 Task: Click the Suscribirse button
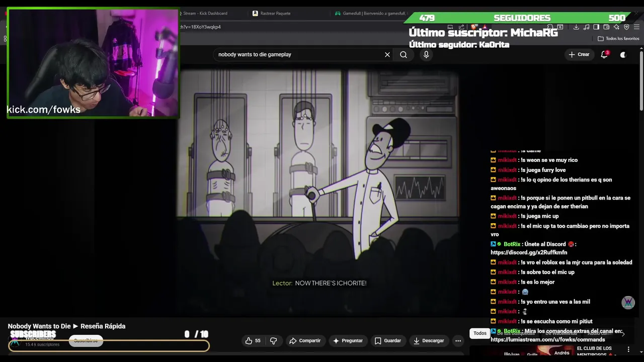pos(86,340)
